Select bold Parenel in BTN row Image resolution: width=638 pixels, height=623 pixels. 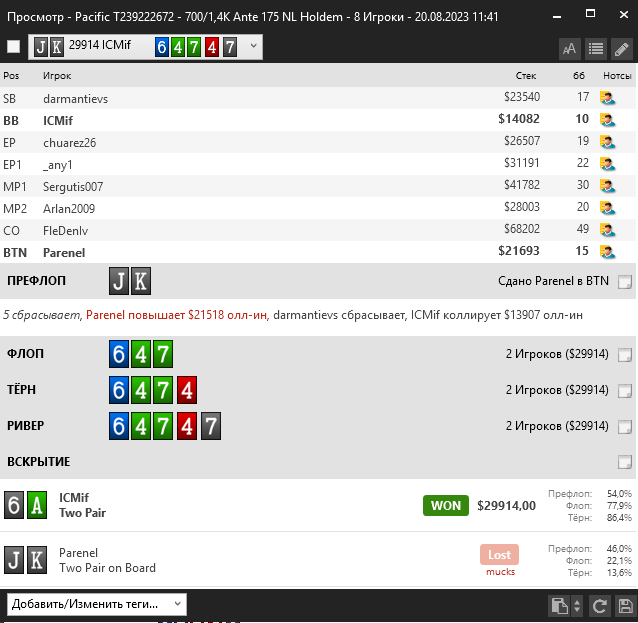point(64,253)
